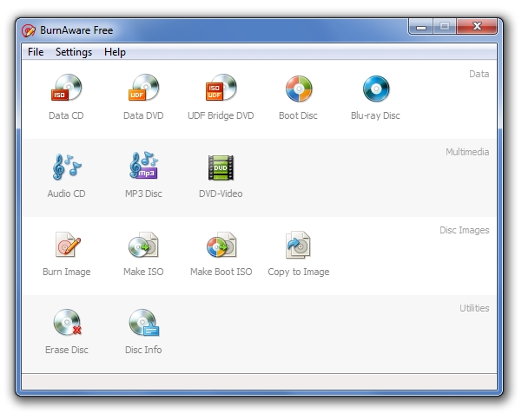The height and width of the screenshot is (420, 522).
Task: Click the BurnAware Free title bar icon
Action: point(29,30)
